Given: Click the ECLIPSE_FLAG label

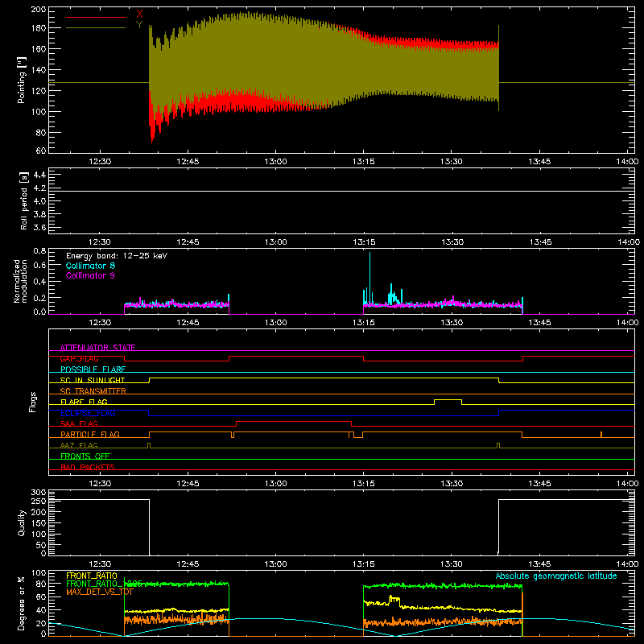Looking at the screenshot, I should [x=88, y=413].
